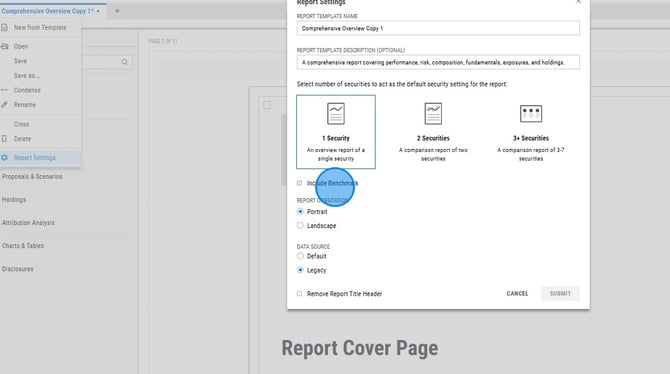Select the 2 Securities comparison option
This screenshot has height=374, width=670.
433,132
